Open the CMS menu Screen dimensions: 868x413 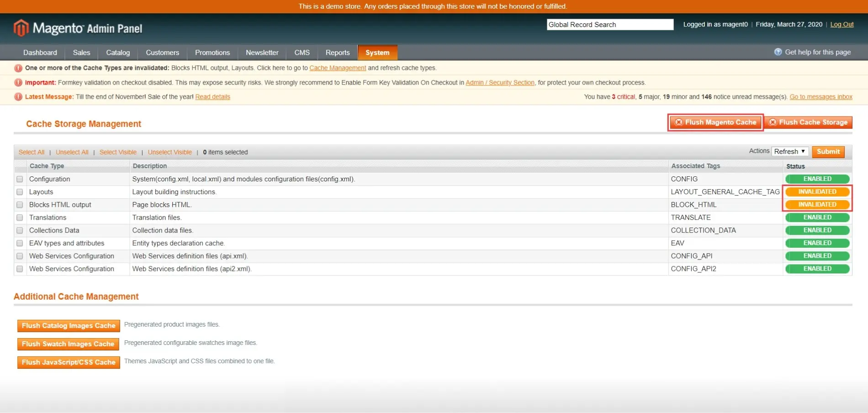[302, 53]
